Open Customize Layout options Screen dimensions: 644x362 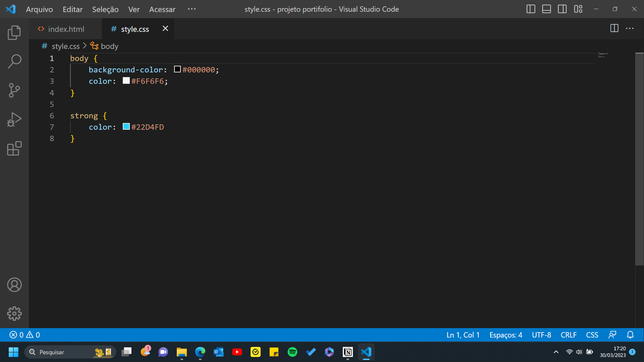[578, 9]
